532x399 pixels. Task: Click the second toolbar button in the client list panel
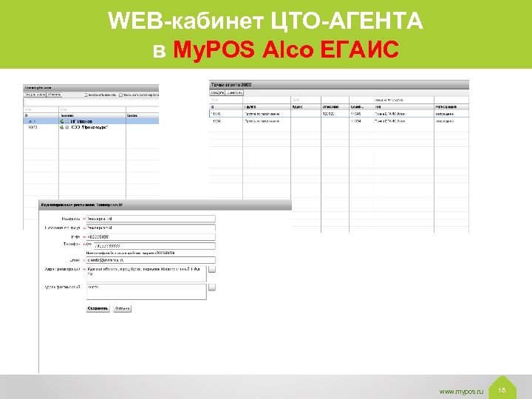coord(54,95)
